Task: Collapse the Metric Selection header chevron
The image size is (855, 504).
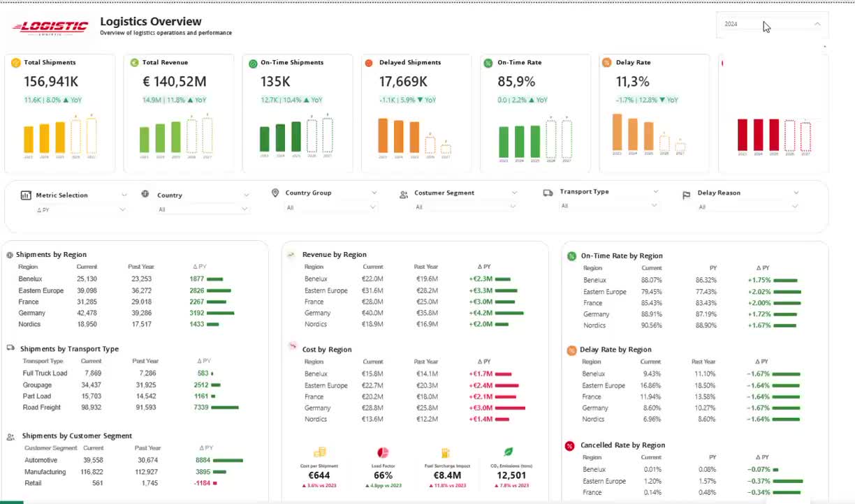Action: (x=124, y=195)
